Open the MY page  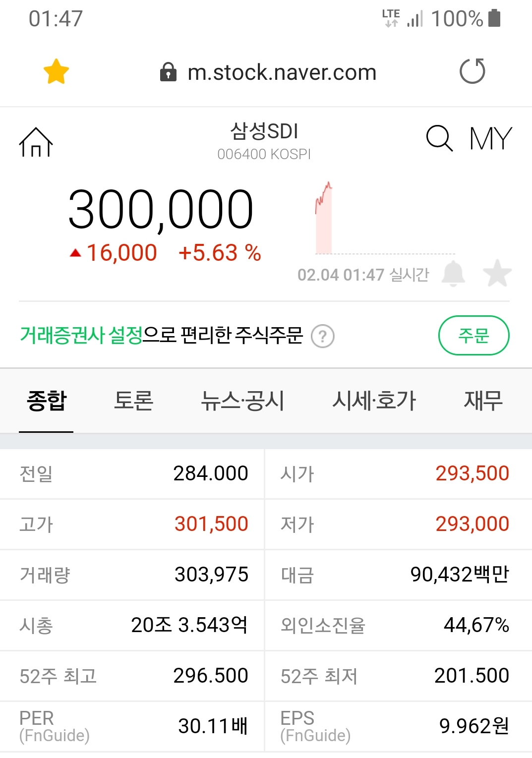[x=490, y=138]
